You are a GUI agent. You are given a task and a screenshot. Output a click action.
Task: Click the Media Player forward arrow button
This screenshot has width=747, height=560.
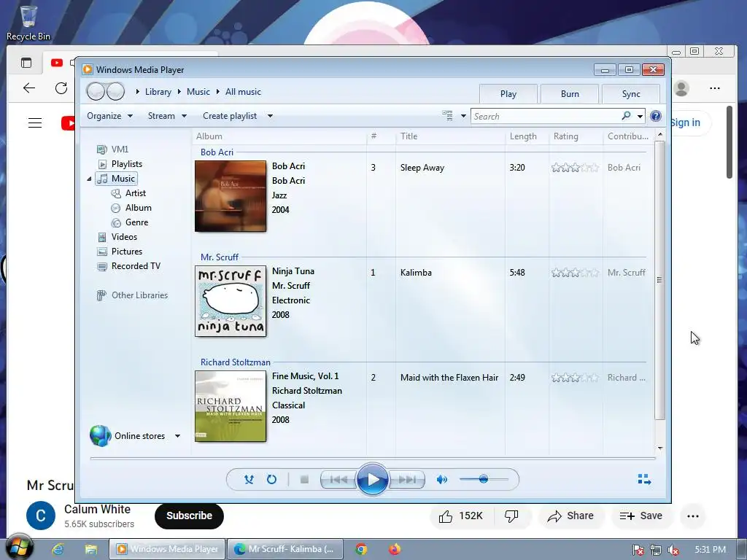click(x=115, y=91)
